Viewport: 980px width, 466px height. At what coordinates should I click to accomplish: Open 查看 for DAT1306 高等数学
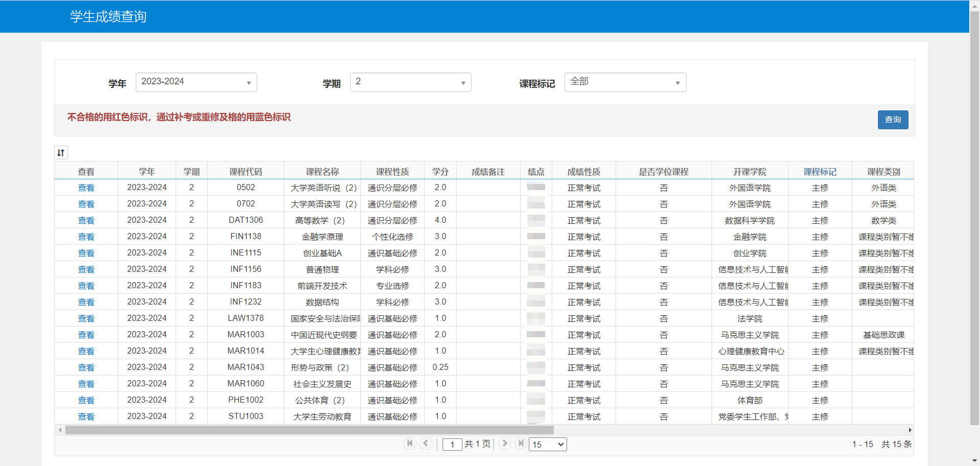[x=86, y=220]
